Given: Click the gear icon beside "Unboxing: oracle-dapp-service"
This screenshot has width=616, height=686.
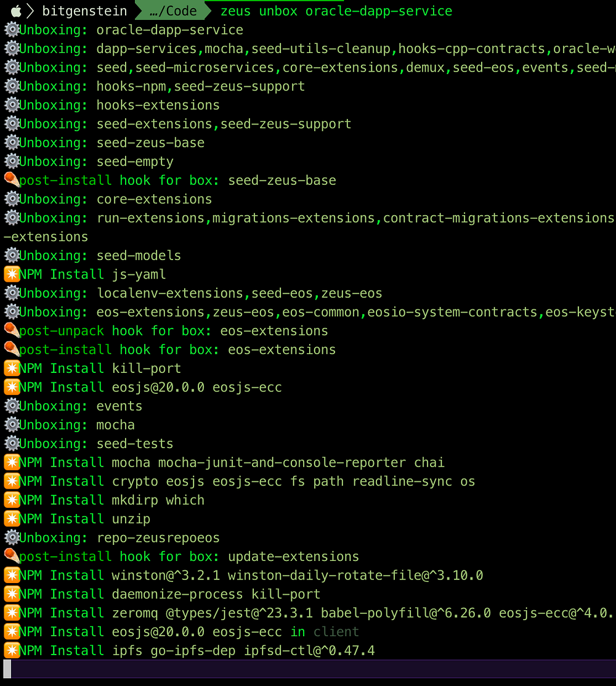Looking at the screenshot, I should click(x=10, y=30).
